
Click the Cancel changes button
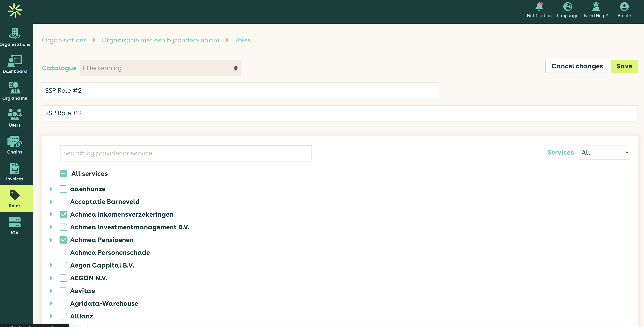click(x=577, y=66)
